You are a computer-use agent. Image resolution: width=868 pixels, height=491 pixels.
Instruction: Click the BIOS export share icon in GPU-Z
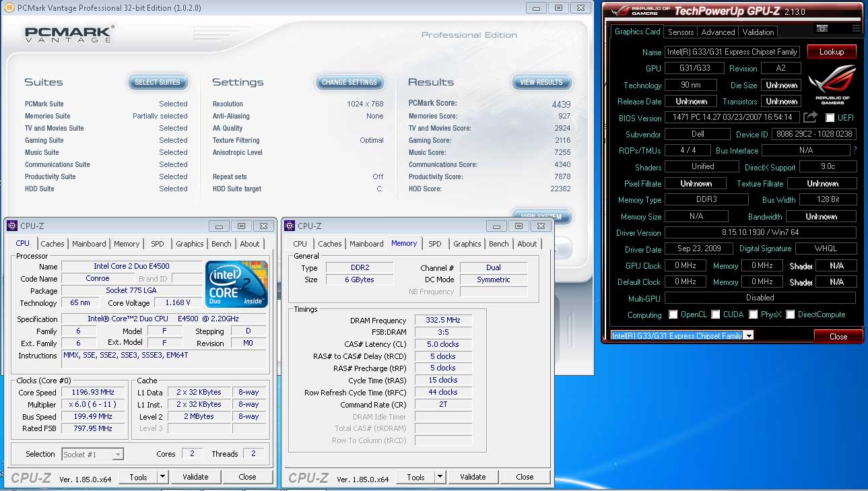pos(811,118)
